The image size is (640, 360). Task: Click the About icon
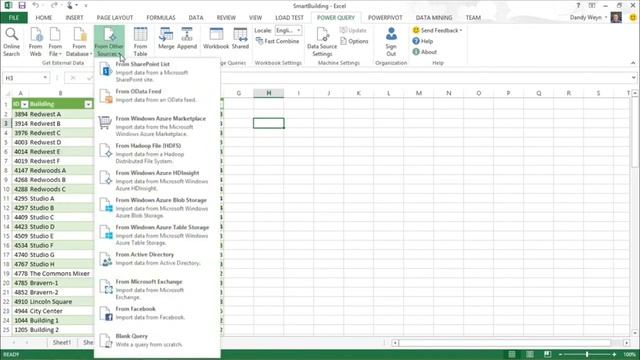(424, 52)
